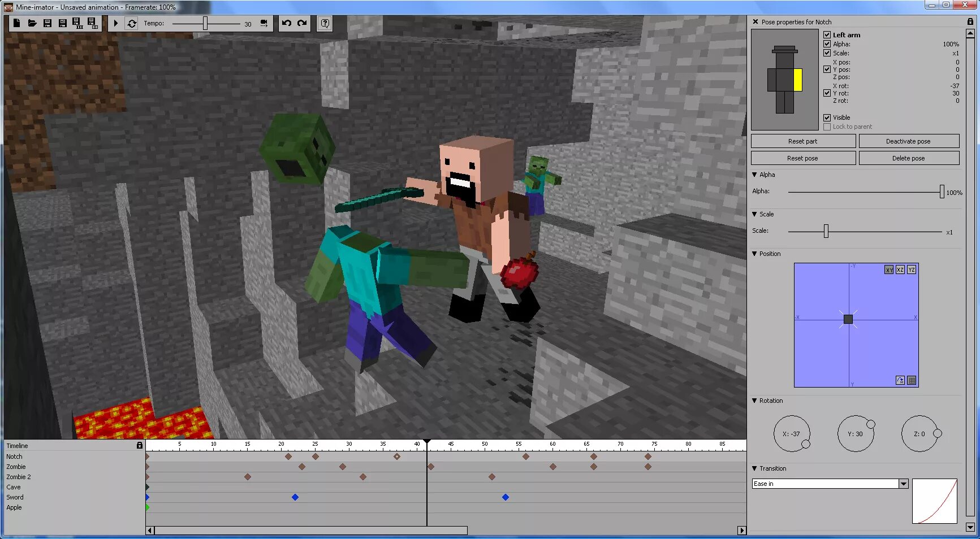Check Lock to parent checkbox
Image resolution: width=980 pixels, height=539 pixels.
(827, 127)
